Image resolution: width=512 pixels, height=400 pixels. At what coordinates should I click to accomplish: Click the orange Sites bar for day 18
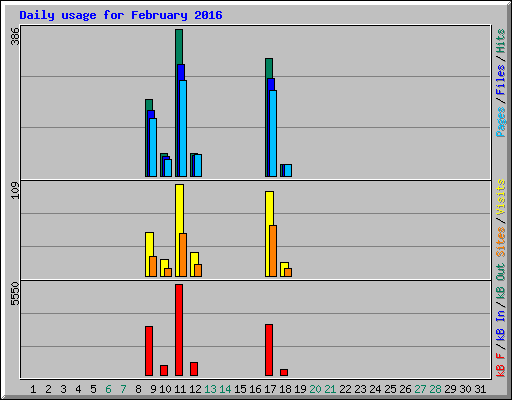tap(288, 272)
